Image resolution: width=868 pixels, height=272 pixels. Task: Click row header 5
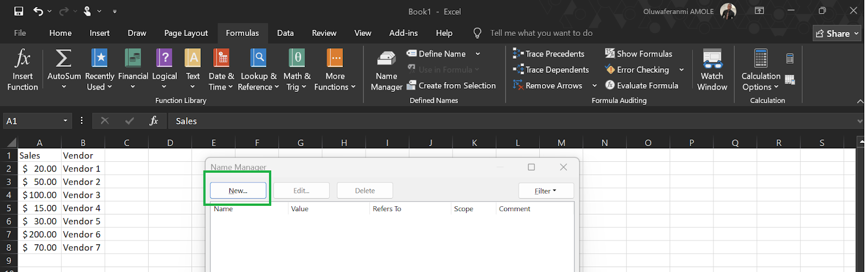(x=9, y=208)
